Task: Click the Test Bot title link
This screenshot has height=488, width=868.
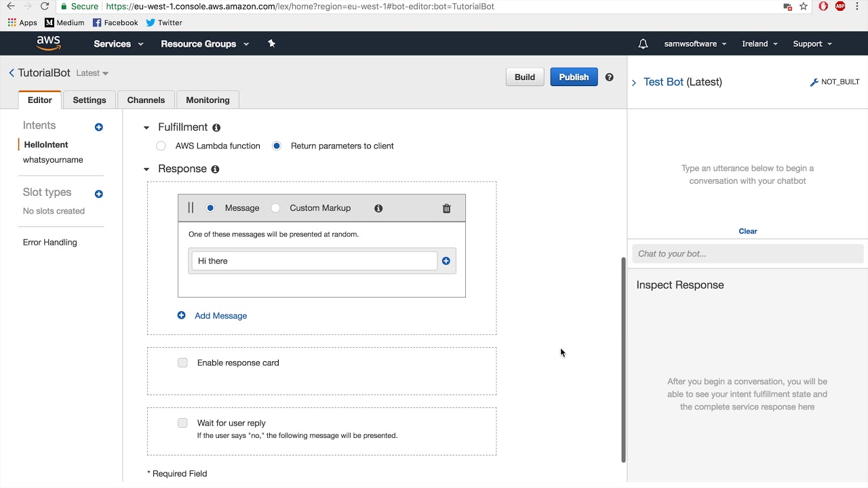Action: tap(663, 82)
